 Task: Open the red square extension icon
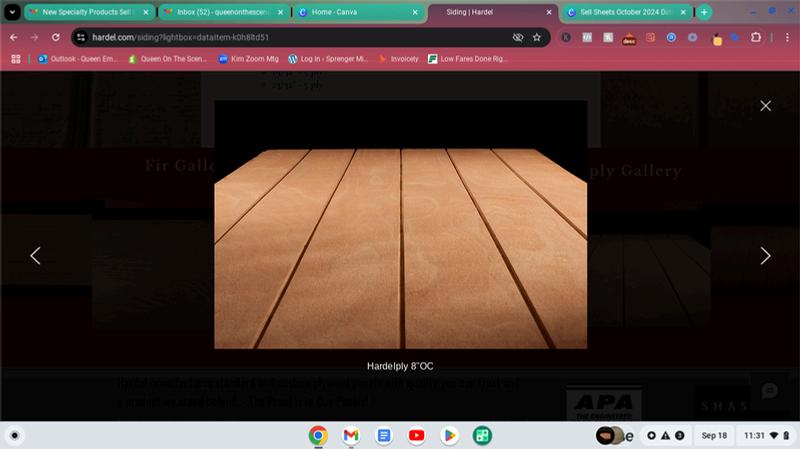(650, 37)
